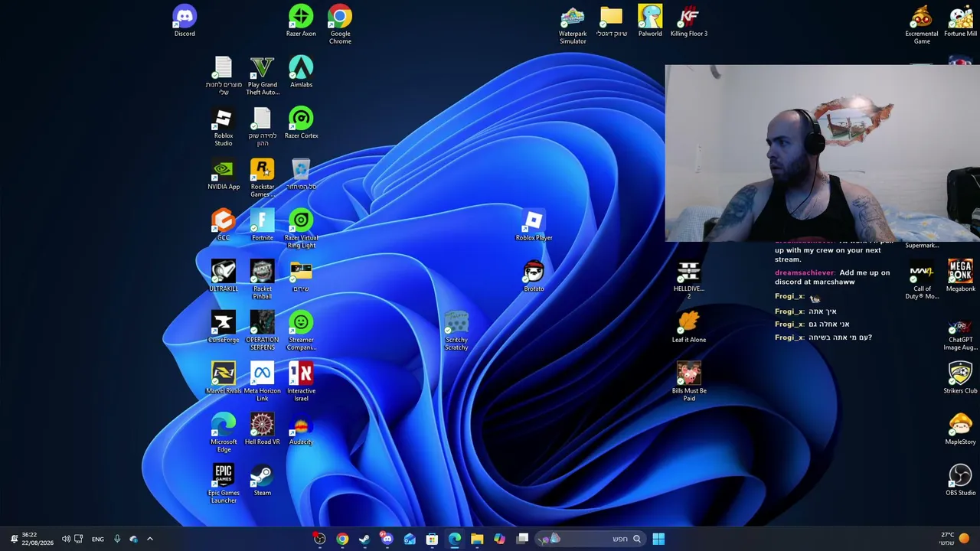Show hidden system tray icons
The width and height of the screenshot is (980, 551).
(x=150, y=539)
